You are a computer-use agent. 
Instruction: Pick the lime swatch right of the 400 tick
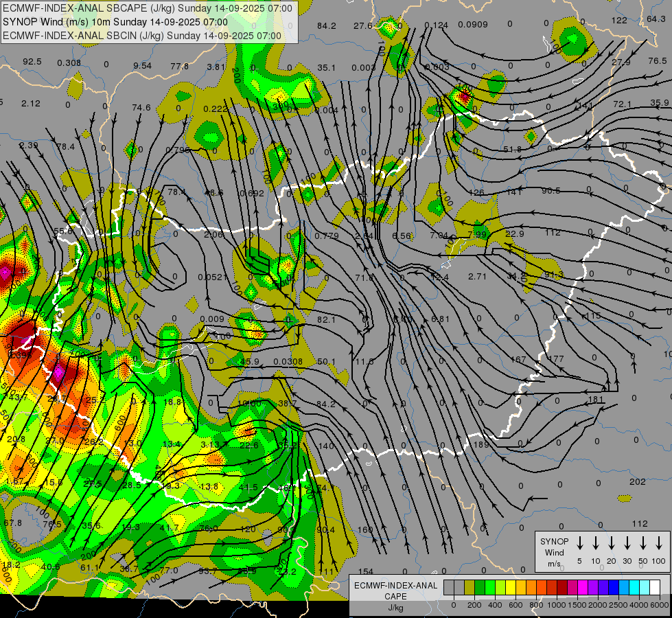click(500, 587)
